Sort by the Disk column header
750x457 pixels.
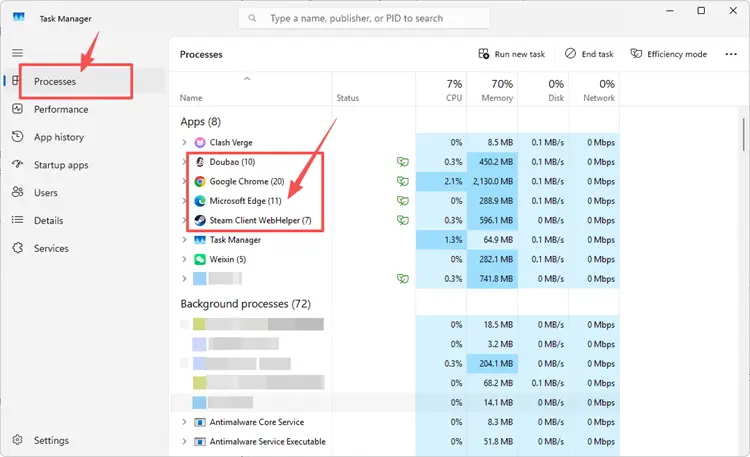click(543, 89)
